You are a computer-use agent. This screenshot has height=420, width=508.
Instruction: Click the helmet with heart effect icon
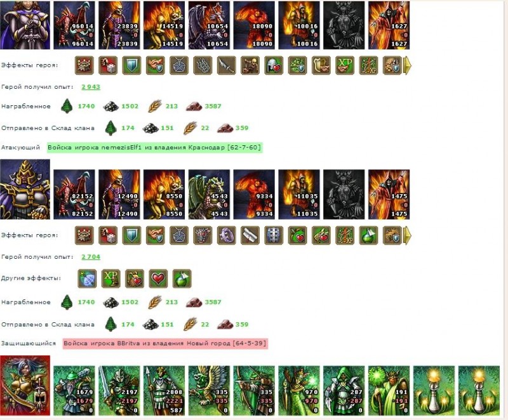click(x=274, y=65)
